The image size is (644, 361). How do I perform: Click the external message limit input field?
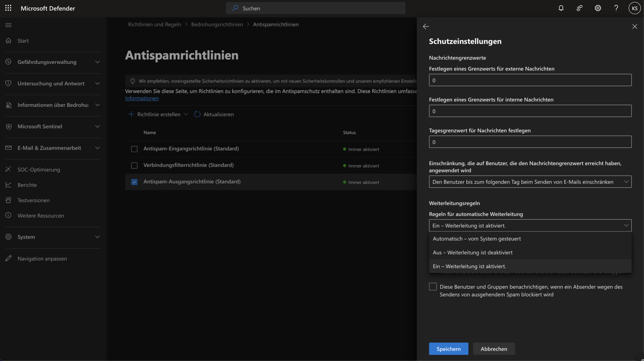click(x=530, y=80)
